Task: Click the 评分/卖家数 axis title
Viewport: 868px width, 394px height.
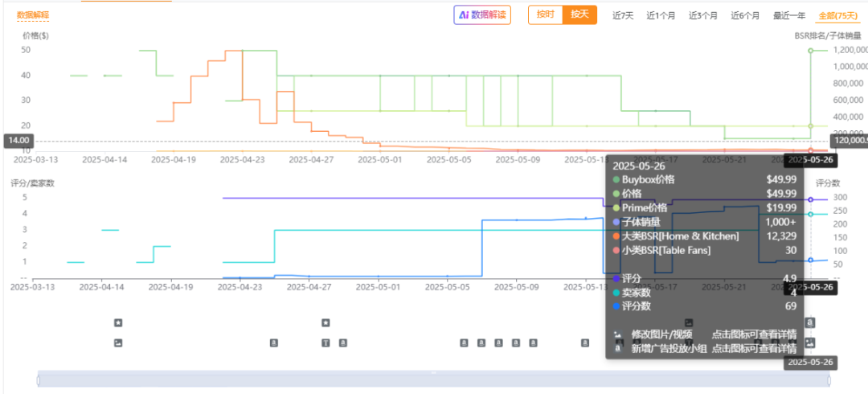Action: point(33,183)
